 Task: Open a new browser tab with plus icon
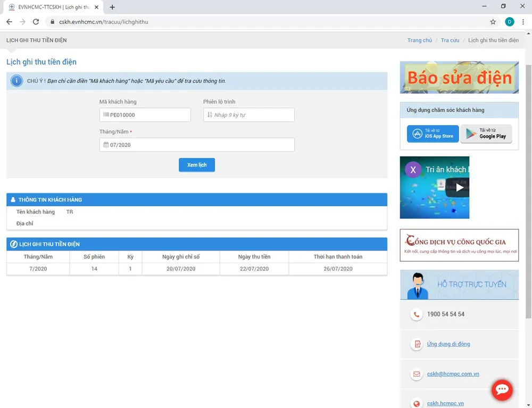112,7
